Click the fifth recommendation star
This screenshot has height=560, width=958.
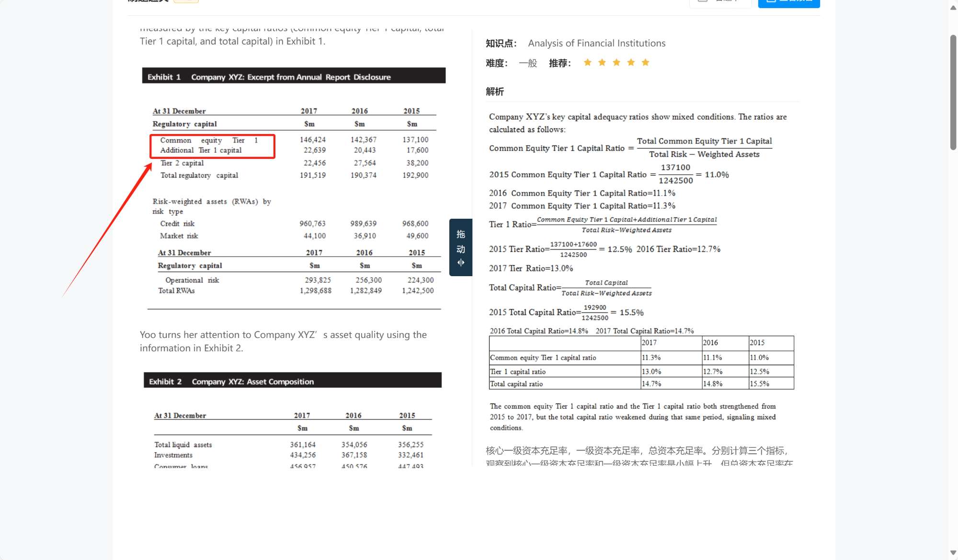tap(646, 63)
